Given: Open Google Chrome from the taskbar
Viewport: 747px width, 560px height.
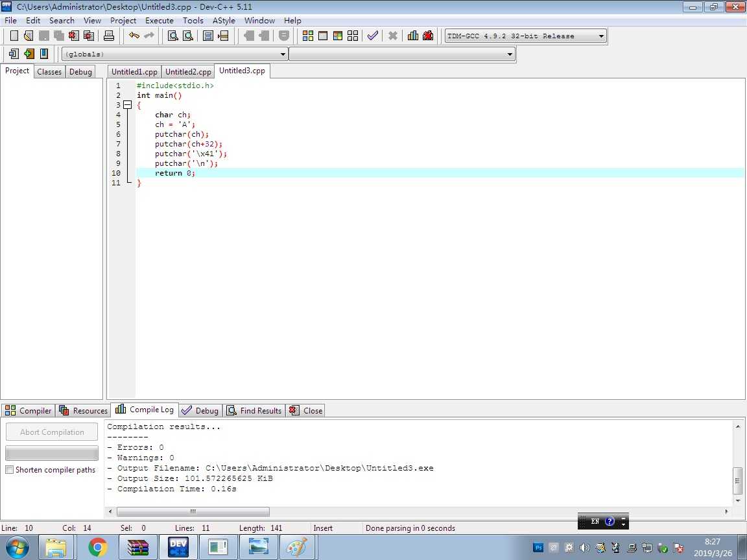Looking at the screenshot, I should (x=98, y=548).
